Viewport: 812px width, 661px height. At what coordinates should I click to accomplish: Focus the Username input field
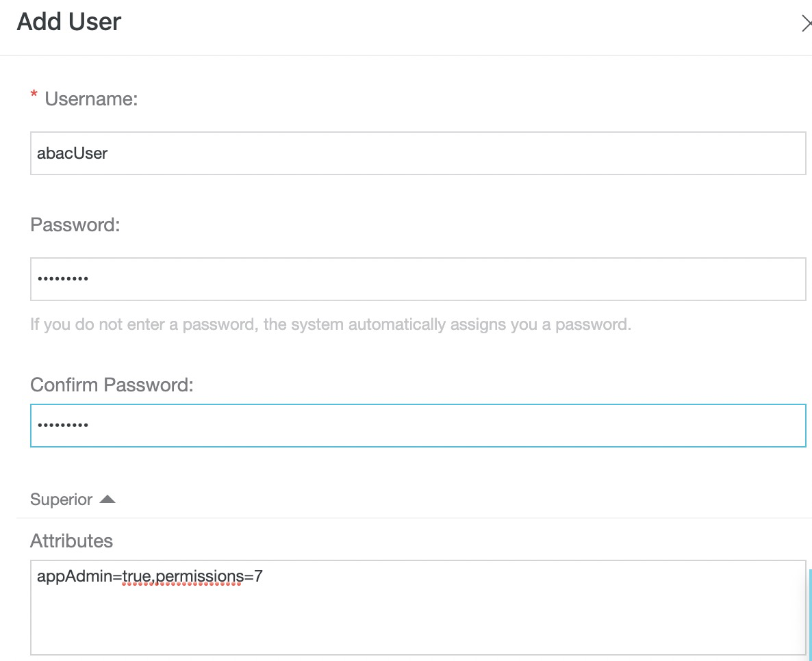click(x=418, y=153)
